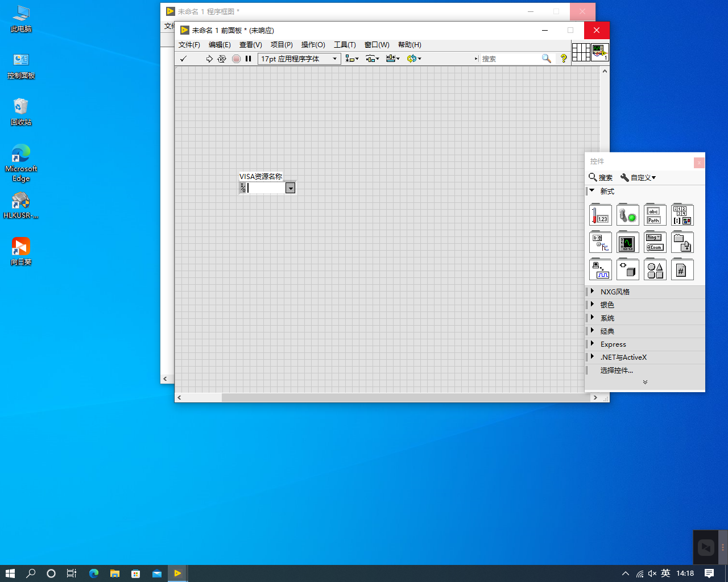Click 搜索 in the controls palette
The image size is (728, 582).
601,177
